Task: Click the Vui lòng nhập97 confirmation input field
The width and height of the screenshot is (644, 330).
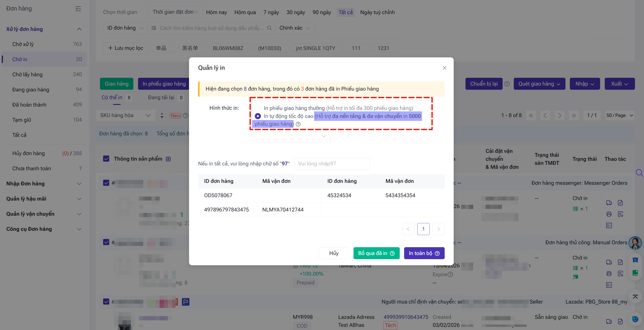Action: [x=332, y=164]
